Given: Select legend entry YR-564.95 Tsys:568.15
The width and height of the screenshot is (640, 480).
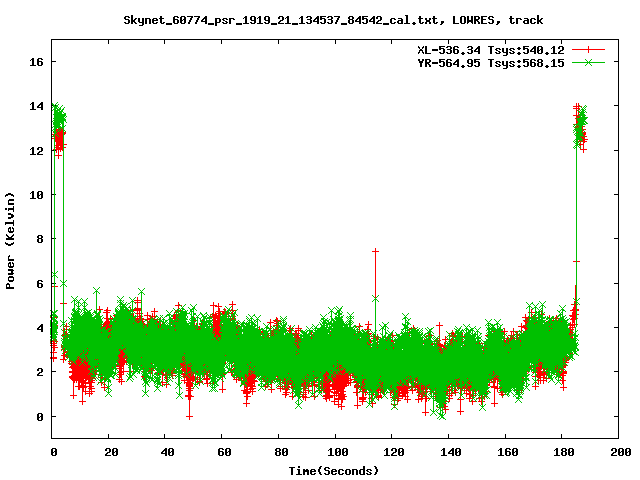Looking at the screenshot, I should click(x=491, y=63).
